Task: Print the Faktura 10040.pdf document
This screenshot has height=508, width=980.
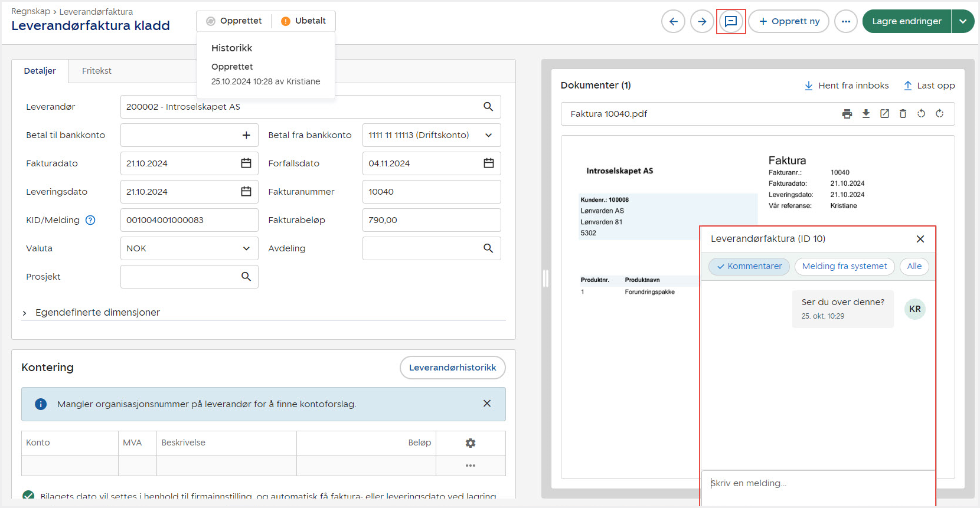Action: pos(847,114)
